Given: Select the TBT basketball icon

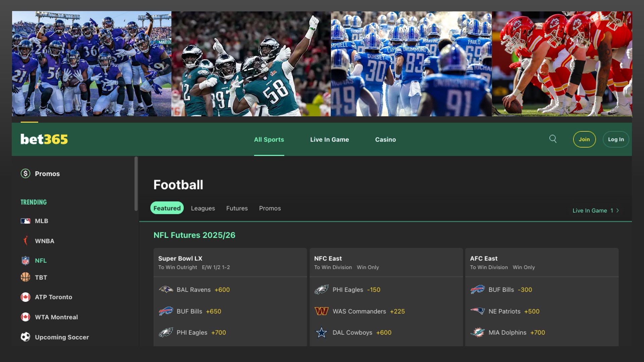Looking at the screenshot, I should coord(25,277).
